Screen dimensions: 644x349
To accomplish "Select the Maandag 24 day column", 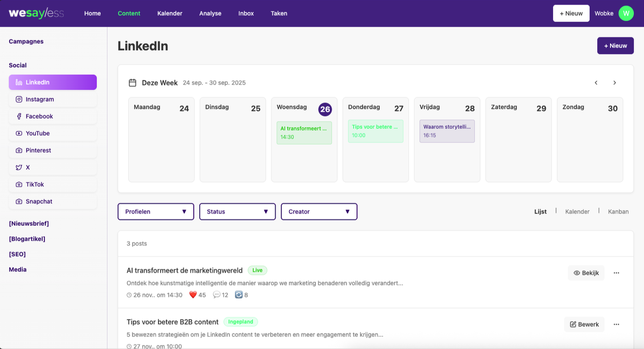I will pyautogui.click(x=162, y=139).
